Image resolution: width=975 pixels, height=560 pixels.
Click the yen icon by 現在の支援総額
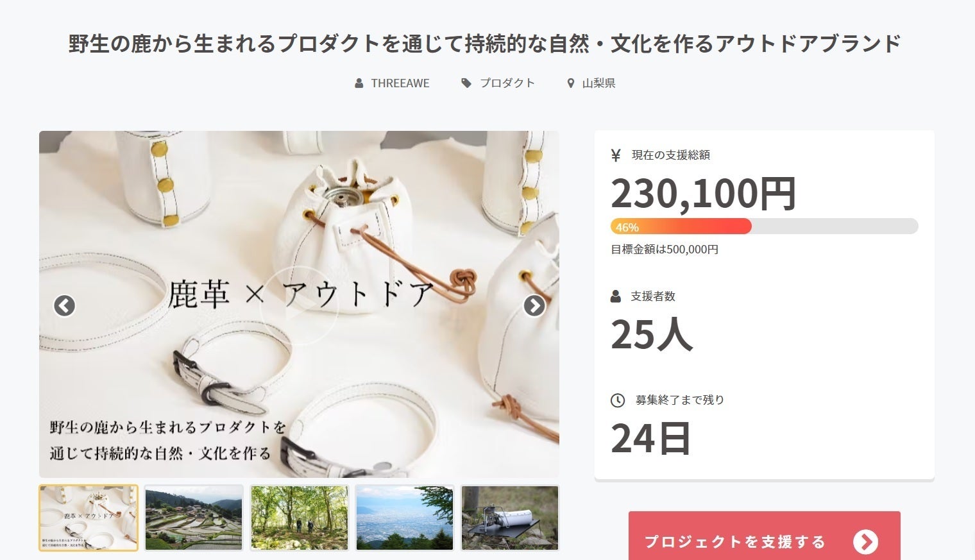click(616, 155)
